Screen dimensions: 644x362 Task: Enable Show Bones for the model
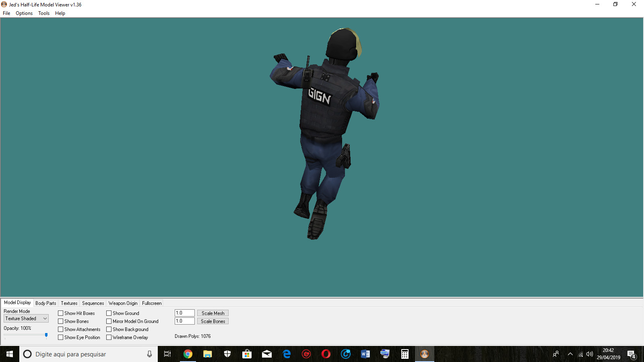60,321
